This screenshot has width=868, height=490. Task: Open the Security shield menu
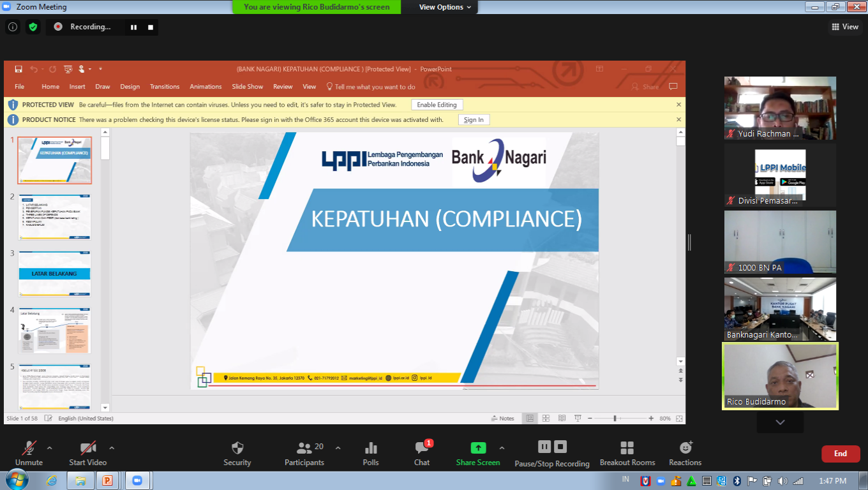pos(237,454)
